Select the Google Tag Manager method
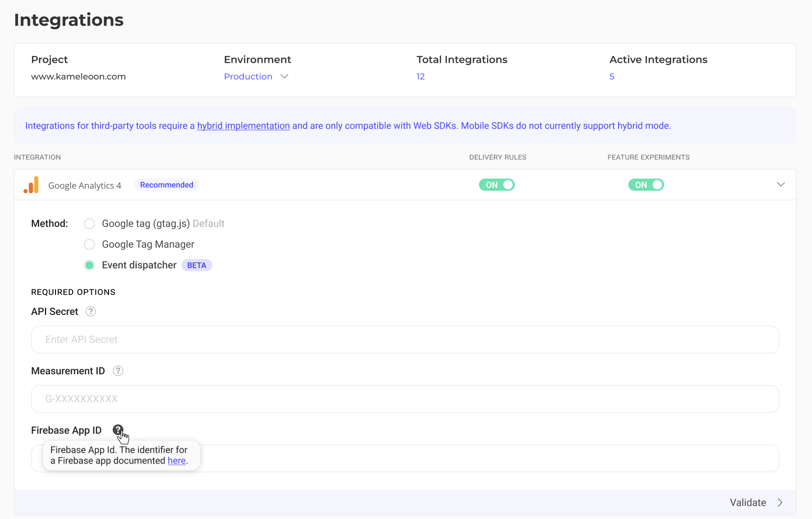 89,244
